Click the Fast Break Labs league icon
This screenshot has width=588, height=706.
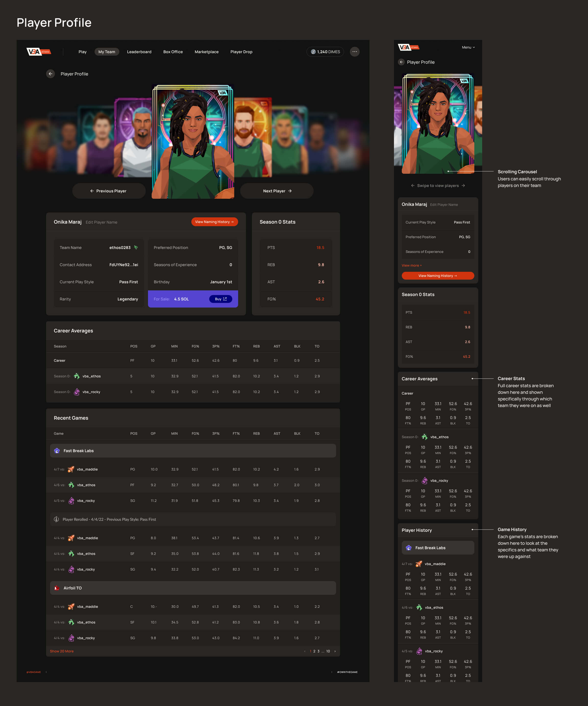click(x=57, y=451)
